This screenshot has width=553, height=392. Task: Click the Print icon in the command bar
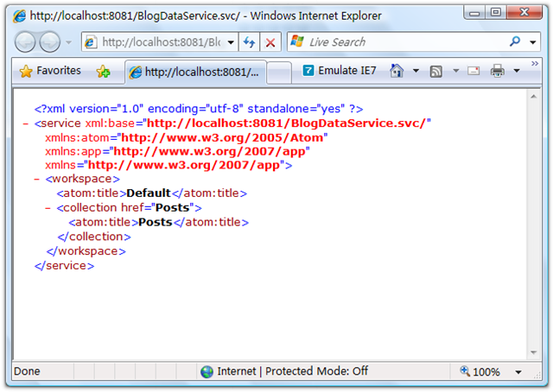[498, 71]
